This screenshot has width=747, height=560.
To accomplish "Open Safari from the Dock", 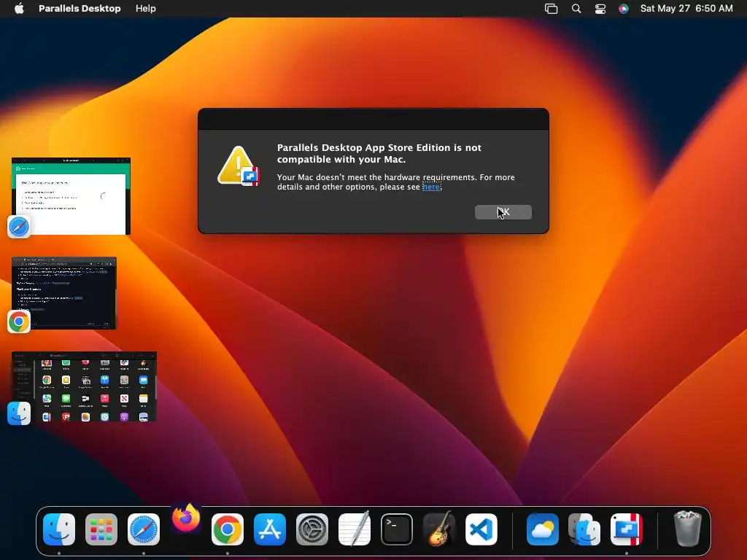I will click(x=144, y=529).
